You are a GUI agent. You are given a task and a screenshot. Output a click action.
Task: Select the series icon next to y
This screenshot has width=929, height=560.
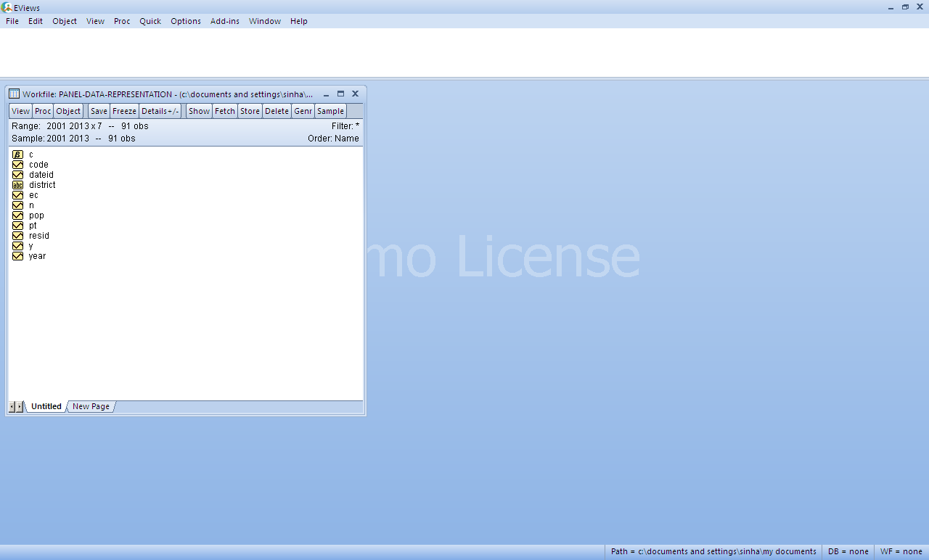(x=18, y=246)
